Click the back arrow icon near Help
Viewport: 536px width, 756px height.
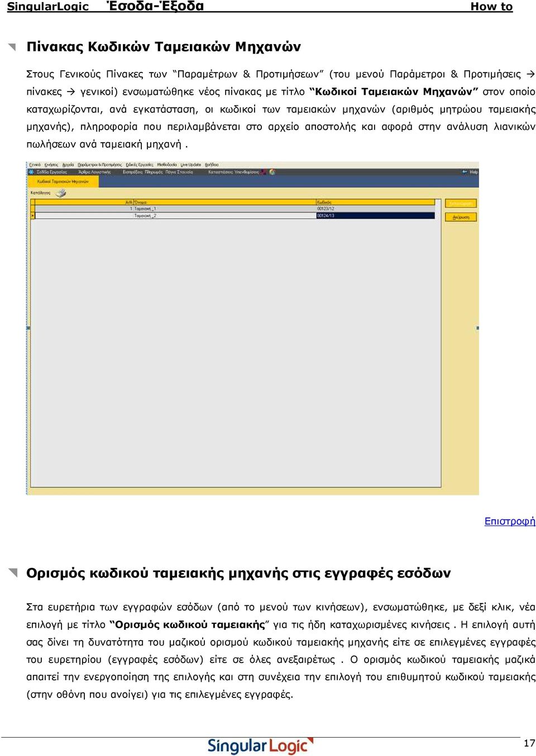pos(465,172)
